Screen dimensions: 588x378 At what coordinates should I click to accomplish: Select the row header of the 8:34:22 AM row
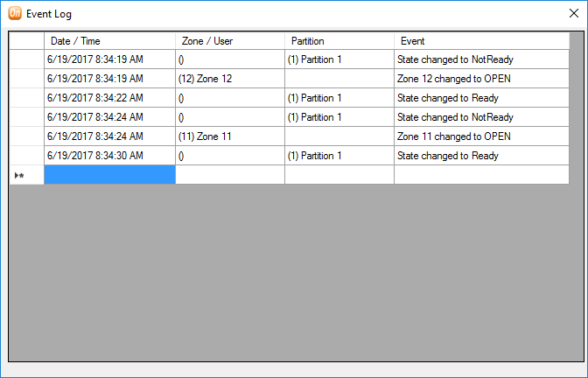point(26,98)
